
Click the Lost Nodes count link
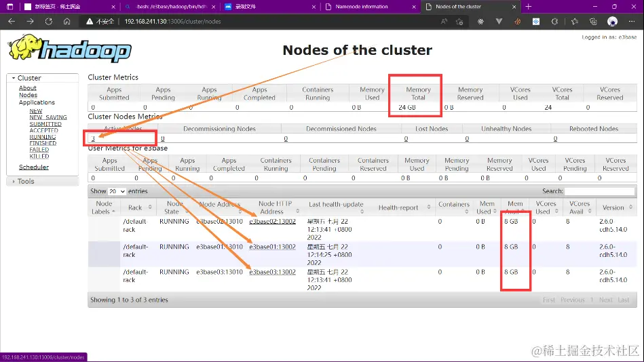click(406, 139)
